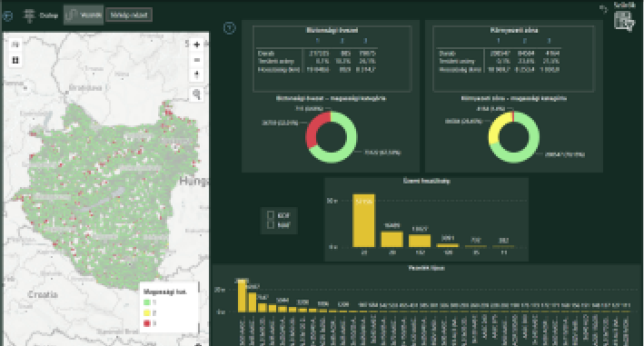Click the undo arrow icon at top right
Screen dimensions: 644x346
point(603,9)
